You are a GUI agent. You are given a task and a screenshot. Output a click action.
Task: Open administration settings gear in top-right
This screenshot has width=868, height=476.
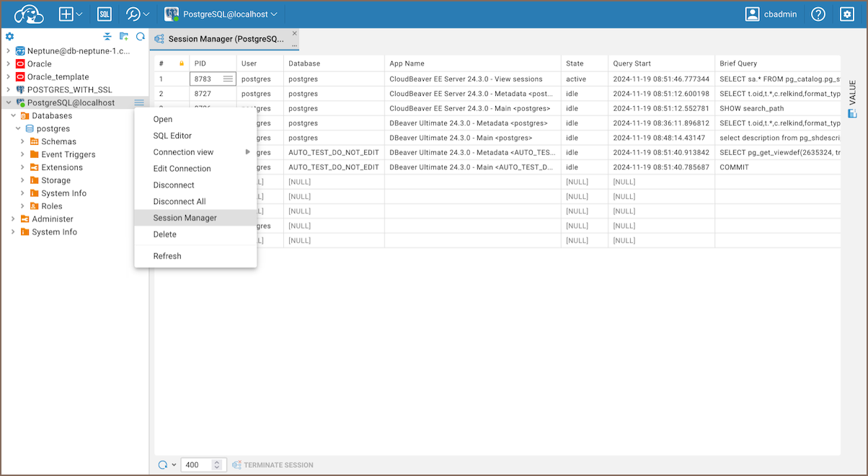point(846,14)
